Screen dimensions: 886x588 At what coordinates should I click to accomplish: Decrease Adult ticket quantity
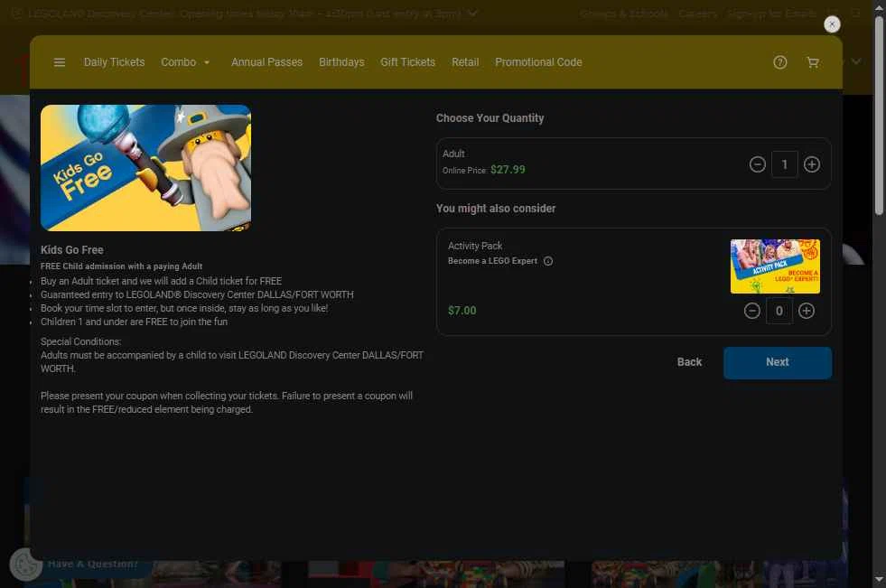[x=757, y=164]
